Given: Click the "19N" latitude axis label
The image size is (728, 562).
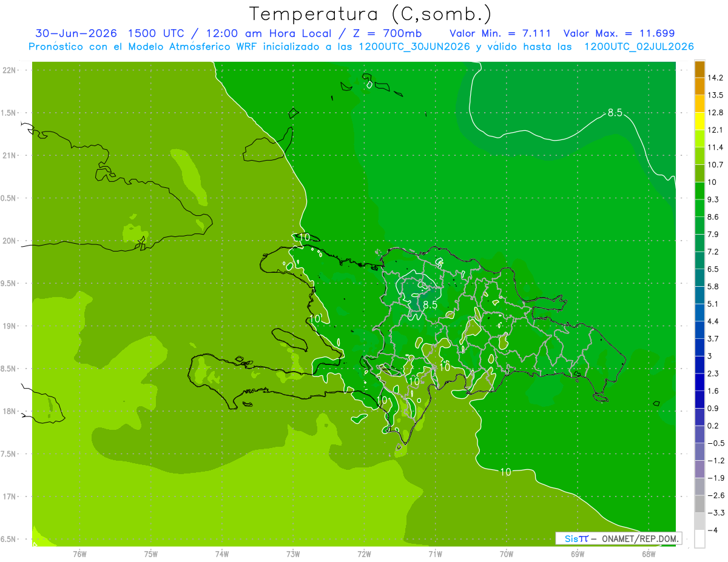Looking at the screenshot, I should point(10,326).
